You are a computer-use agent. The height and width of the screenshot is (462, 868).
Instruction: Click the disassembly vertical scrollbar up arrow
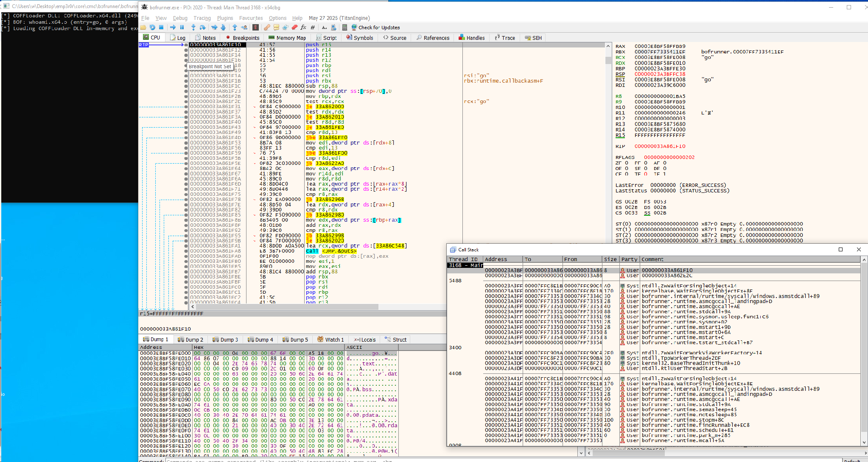point(608,46)
